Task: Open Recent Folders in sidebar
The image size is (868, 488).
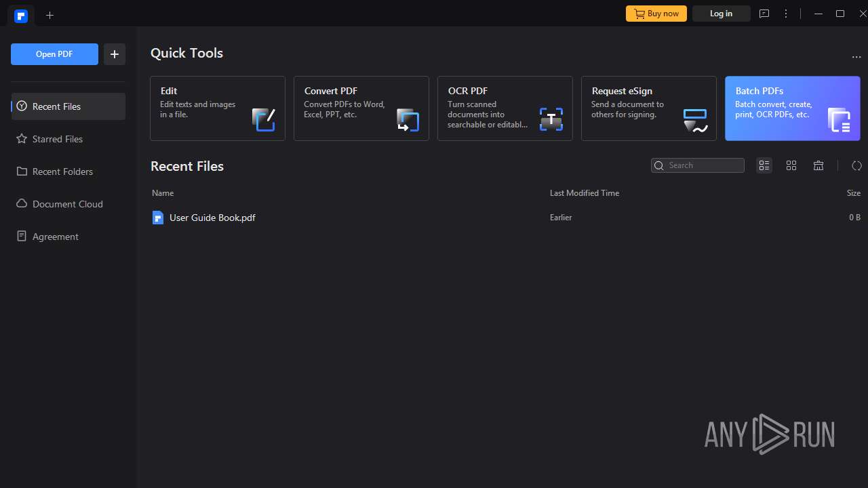Action: pyautogui.click(x=68, y=171)
